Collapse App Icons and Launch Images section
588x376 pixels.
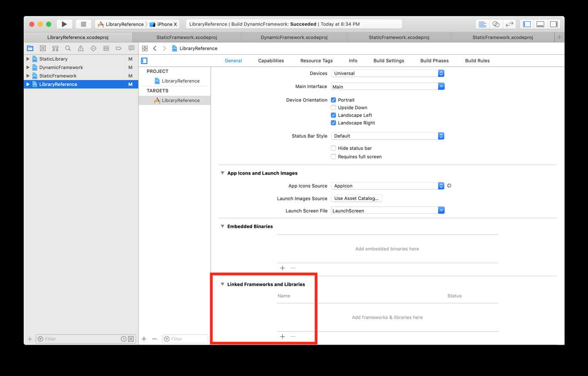(x=222, y=173)
